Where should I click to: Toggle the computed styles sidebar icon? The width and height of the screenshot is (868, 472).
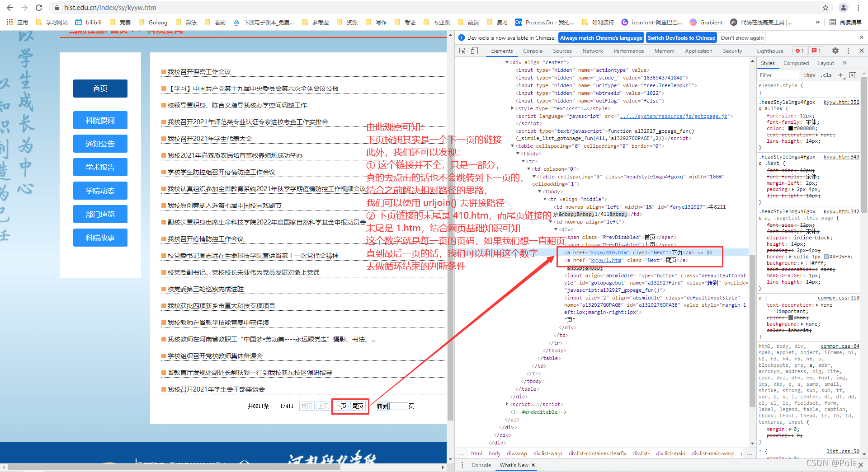click(x=853, y=75)
